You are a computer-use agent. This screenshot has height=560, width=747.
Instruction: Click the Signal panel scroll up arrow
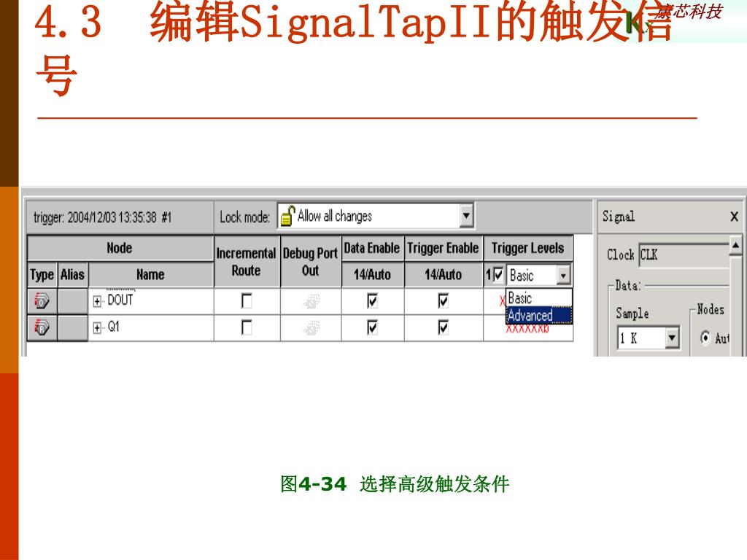(735, 245)
